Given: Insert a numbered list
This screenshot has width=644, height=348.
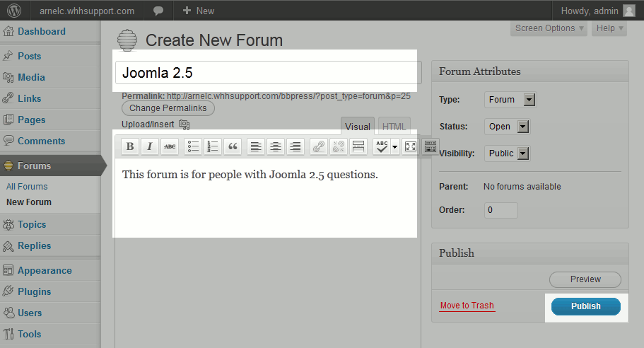Looking at the screenshot, I should [213, 146].
